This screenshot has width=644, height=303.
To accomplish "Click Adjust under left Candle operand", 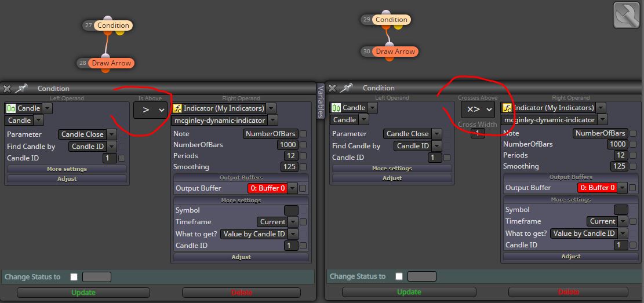I will click(67, 179).
